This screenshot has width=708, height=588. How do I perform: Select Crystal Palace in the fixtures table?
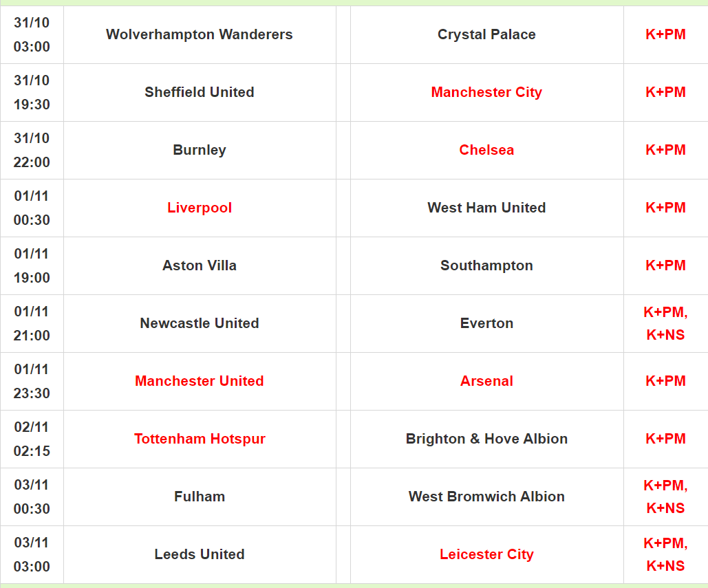486,34
